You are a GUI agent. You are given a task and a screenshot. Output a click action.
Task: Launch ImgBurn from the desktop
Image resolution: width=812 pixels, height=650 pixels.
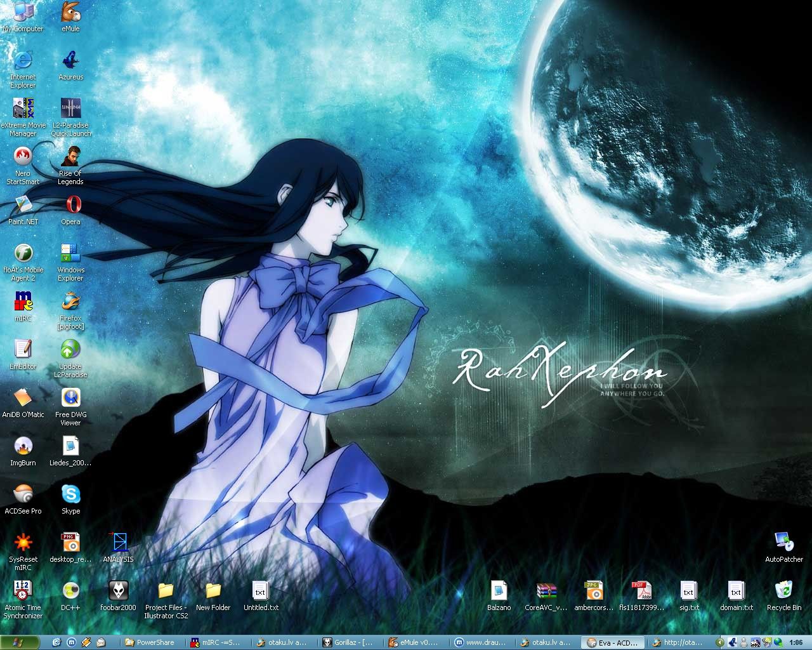tap(23, 451)
